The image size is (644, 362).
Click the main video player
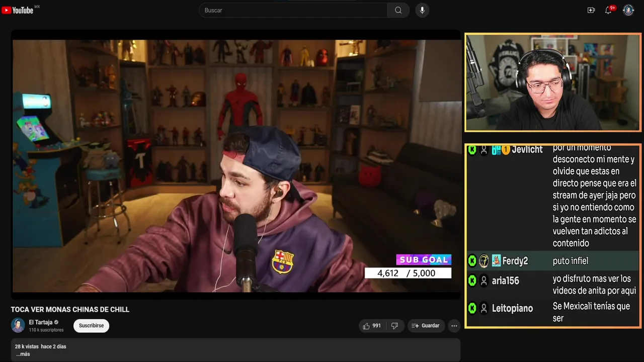click(x=236, y=166)
